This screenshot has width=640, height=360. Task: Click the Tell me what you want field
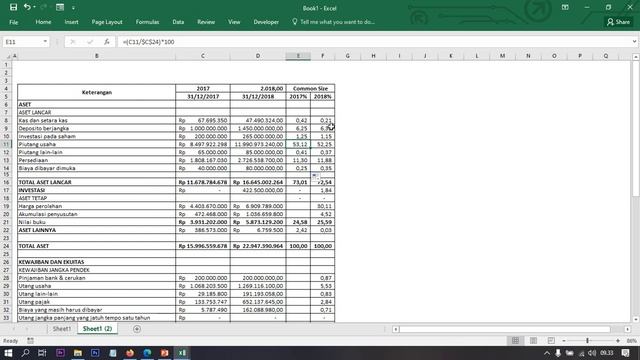point(333,22)
